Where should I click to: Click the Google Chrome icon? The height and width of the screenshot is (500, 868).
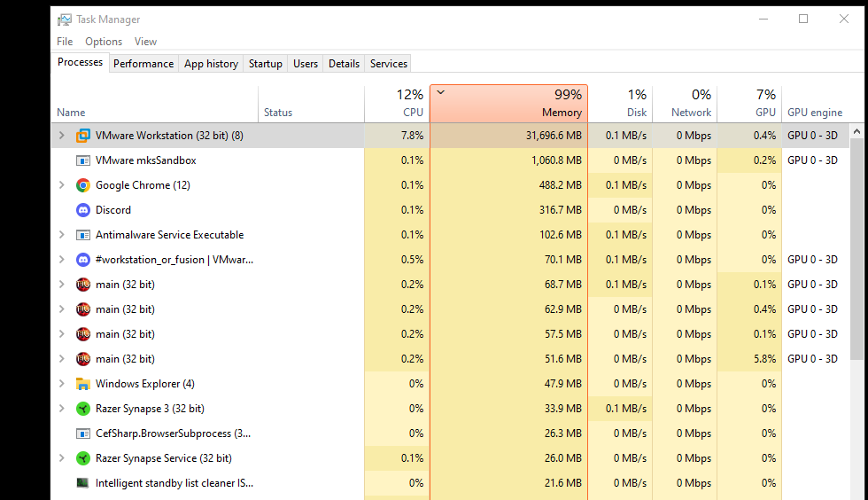(83, 185)
